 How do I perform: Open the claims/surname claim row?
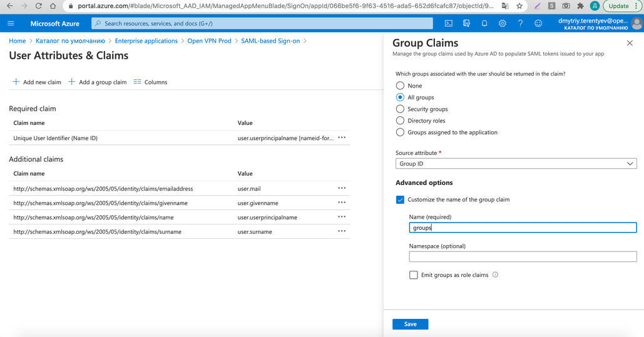click(x=98, y=232)
